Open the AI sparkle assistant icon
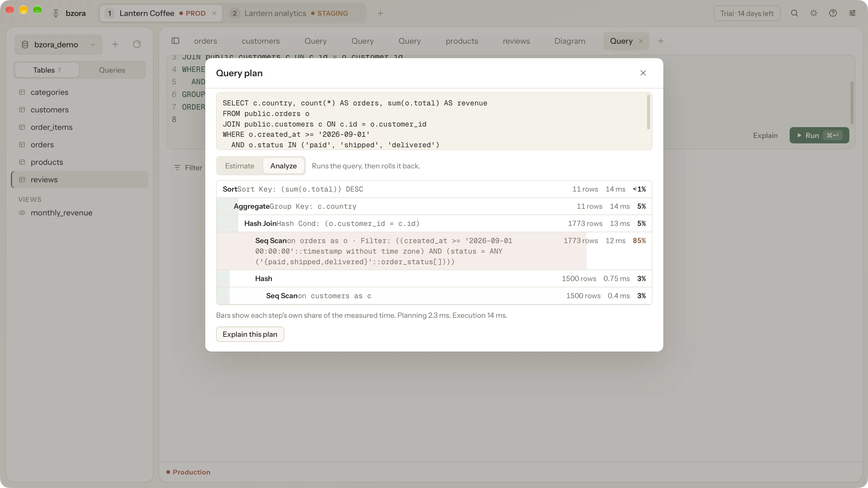The image size is (868, 488). pyautogui.click(x=813, y=14)
